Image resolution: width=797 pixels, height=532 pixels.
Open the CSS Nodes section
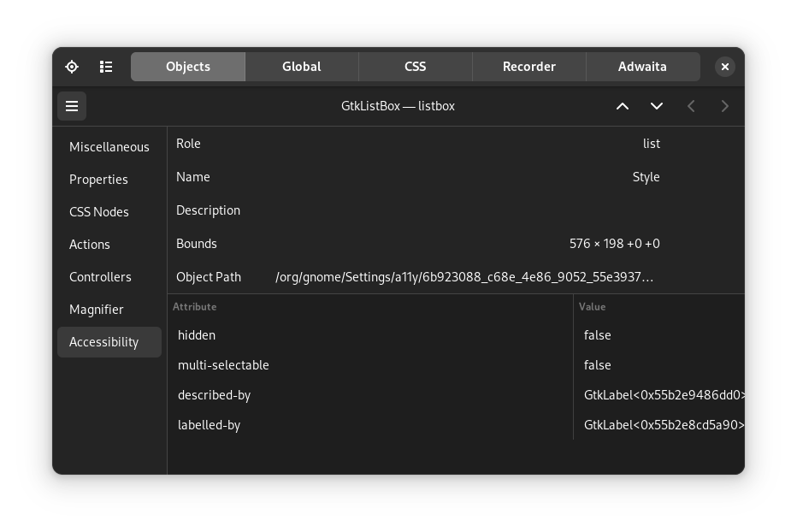pos(99,211)
